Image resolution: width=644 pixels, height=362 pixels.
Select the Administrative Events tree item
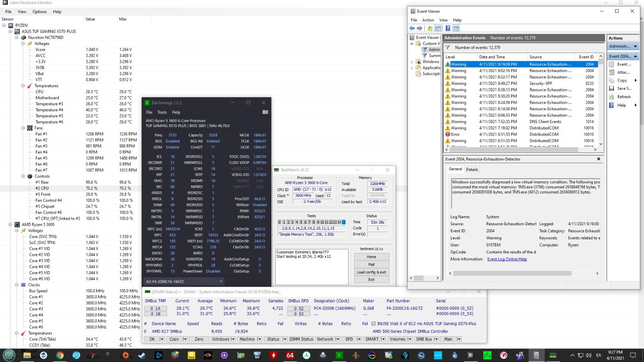coord(431,49)
